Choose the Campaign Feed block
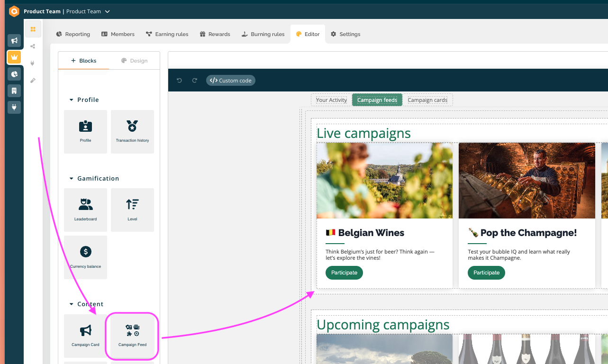The image size is (608, 364). [132, 336]
